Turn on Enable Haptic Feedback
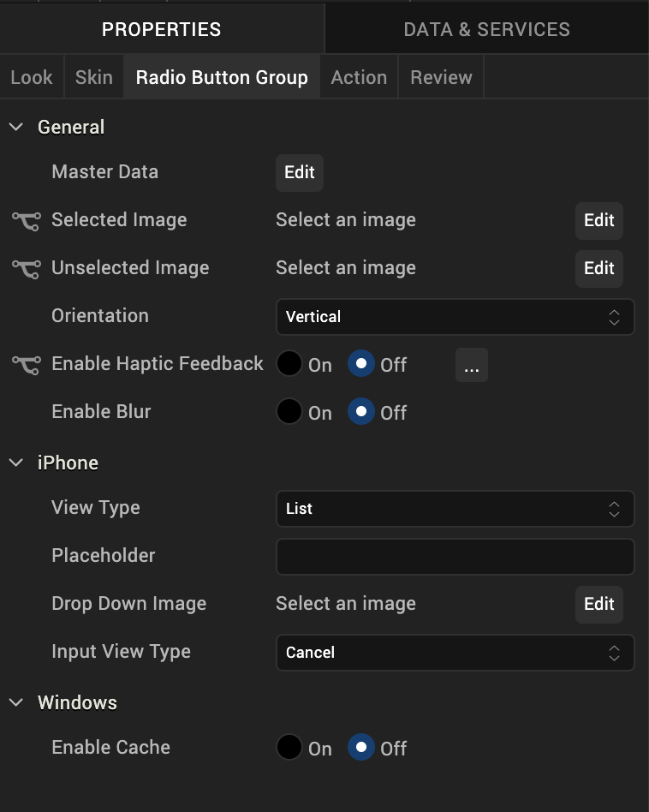Screen dimensions: 649x812 [289, 364]
